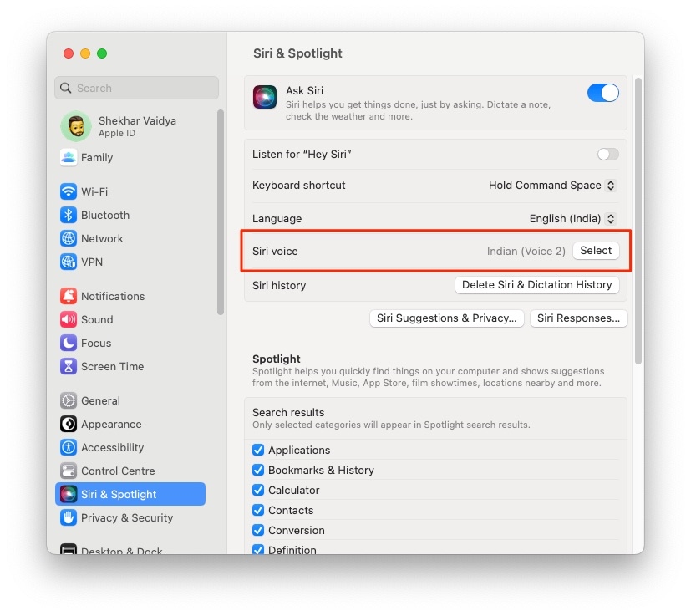Click the Privacy & Security hand icon
Viewport: 691px width, 616px height.
(x=69, y=517)
